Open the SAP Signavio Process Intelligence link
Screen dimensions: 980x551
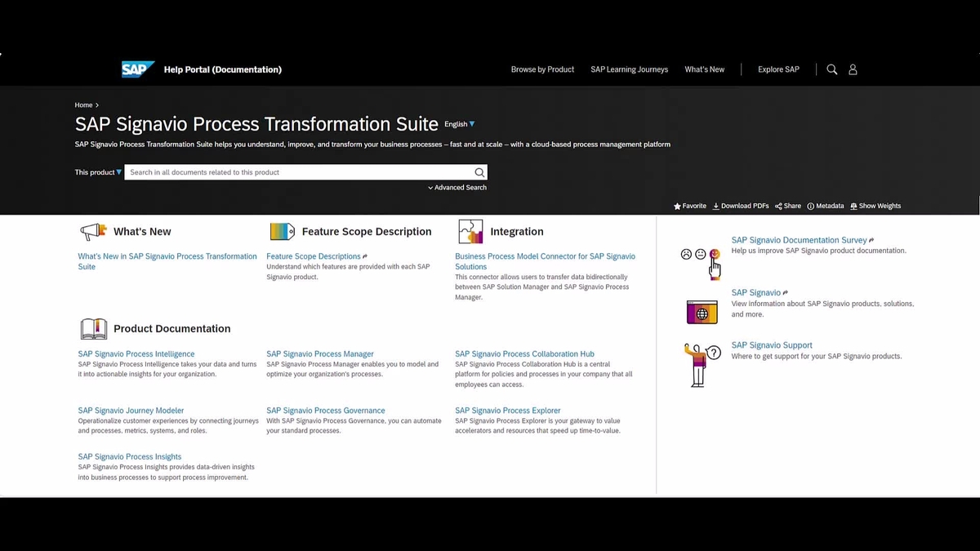[x=136, y=353]
